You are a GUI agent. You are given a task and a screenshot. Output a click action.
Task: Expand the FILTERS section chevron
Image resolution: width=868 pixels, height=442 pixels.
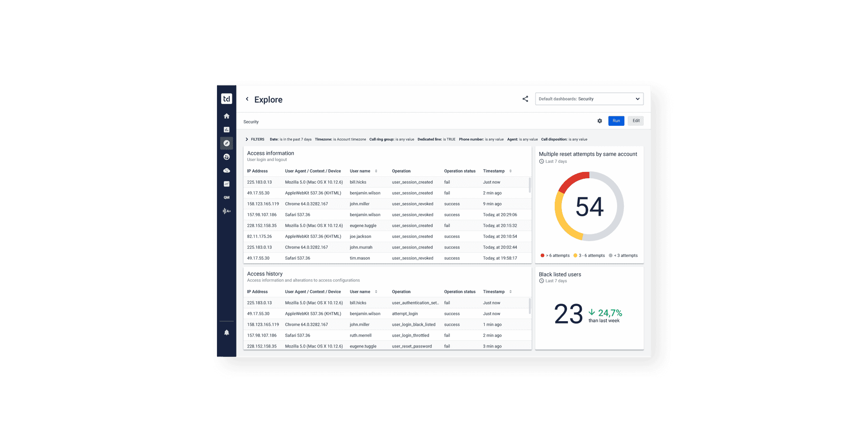[246, 139]
